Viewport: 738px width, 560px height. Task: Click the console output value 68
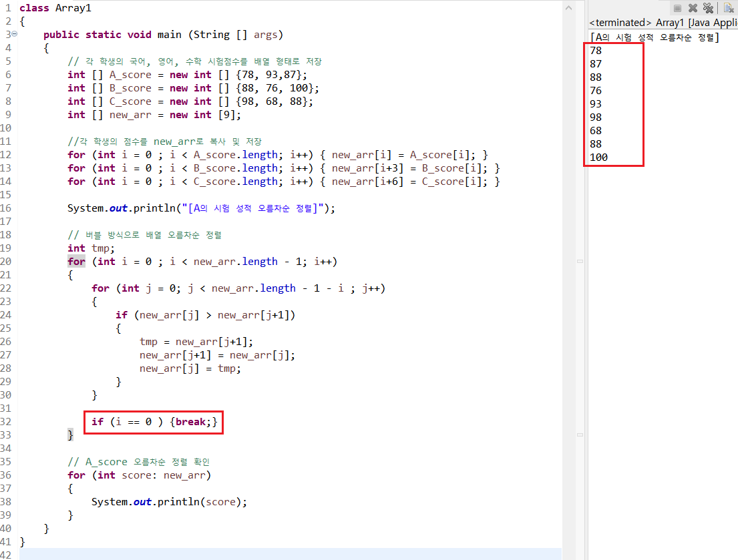(595, 131)
